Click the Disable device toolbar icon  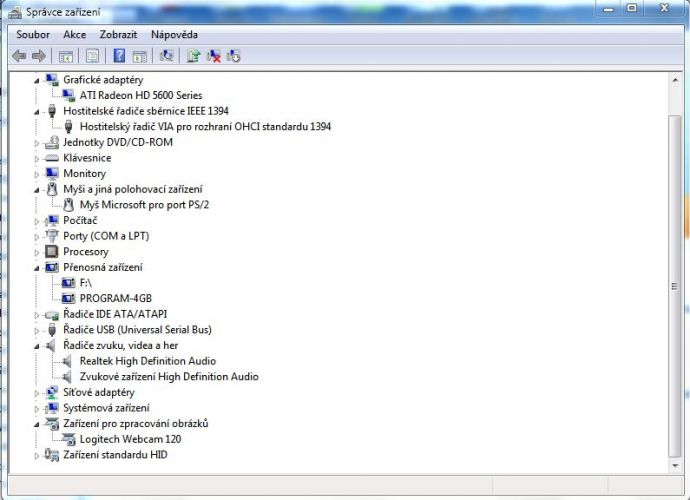tap(233, 56)
